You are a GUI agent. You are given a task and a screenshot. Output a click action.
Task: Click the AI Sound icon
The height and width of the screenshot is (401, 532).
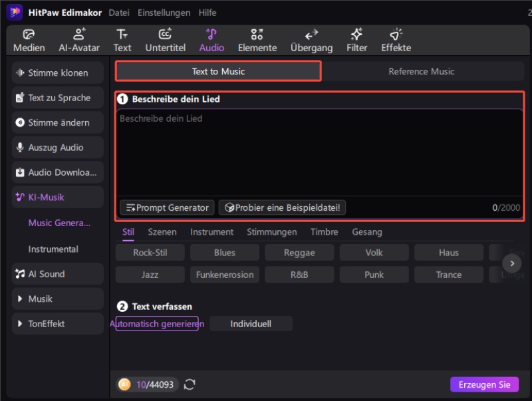click(x=20, y=274)
